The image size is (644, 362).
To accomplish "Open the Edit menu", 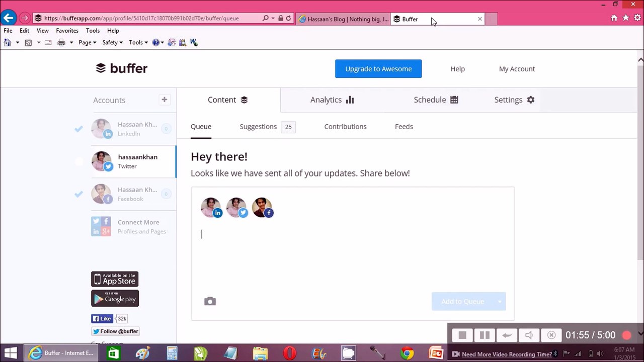I will (x=24, y=31).
